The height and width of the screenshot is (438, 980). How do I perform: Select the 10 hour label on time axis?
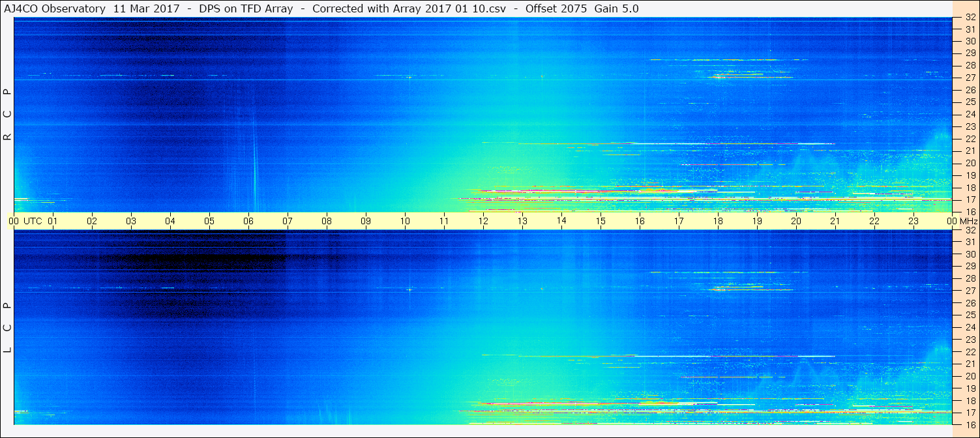tap(405, 221)
